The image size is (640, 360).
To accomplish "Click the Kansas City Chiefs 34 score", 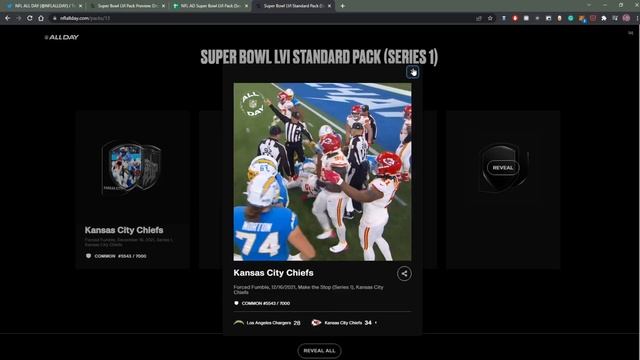I will point(348,323).
